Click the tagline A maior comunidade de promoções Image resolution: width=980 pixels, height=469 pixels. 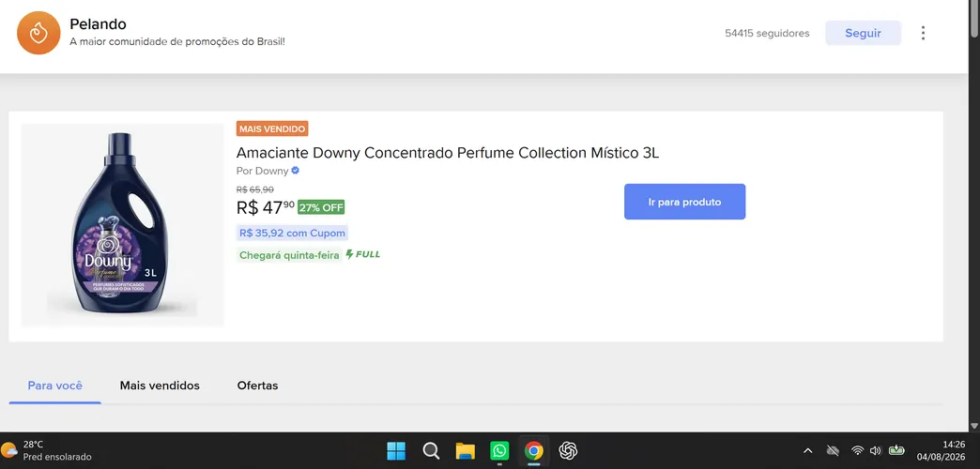click(x=177, y=42)
